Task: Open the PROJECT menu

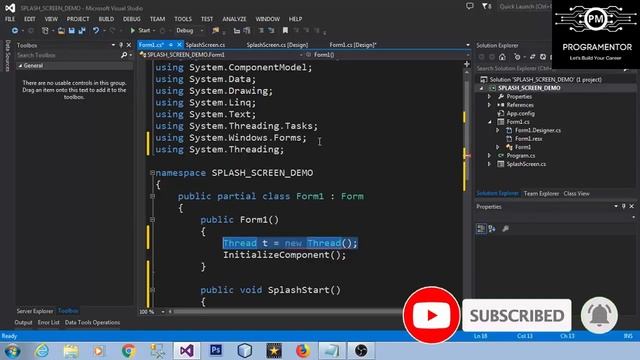Action: [x=78, y=19]
